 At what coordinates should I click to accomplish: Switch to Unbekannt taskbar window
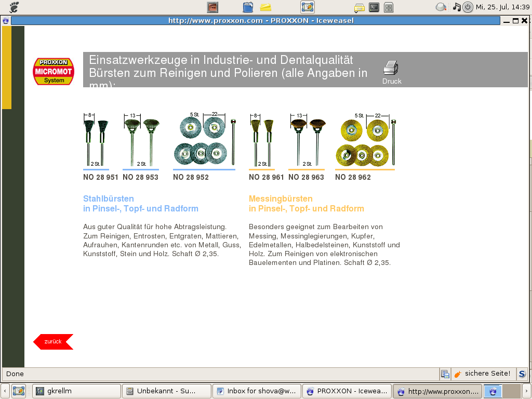click(166, 391)
